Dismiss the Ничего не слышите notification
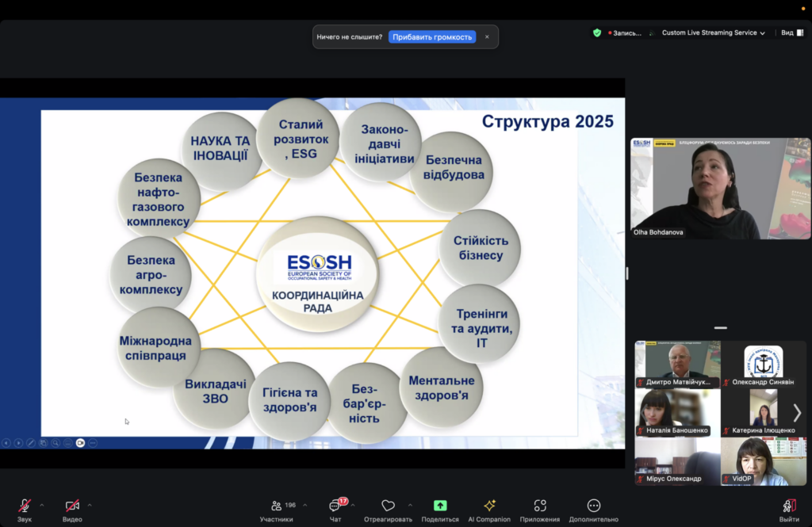The width and height of the screenshot is (812, 527). click(x=487, y=36)
